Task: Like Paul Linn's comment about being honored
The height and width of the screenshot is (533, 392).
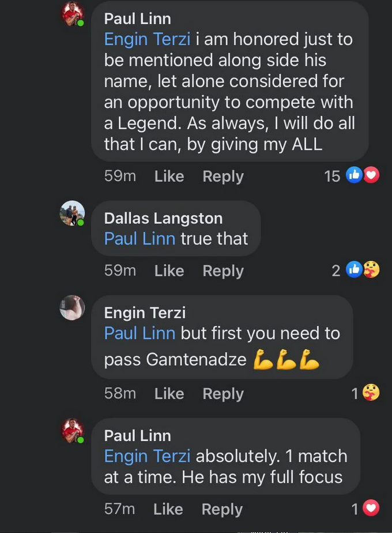Action: pos(169,176)
